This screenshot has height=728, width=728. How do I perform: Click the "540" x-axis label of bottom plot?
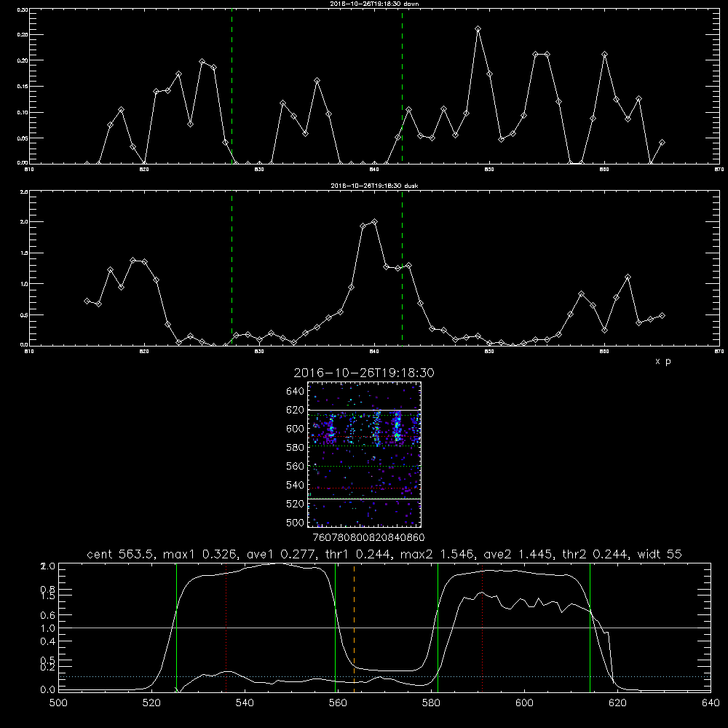coord(245,703)
